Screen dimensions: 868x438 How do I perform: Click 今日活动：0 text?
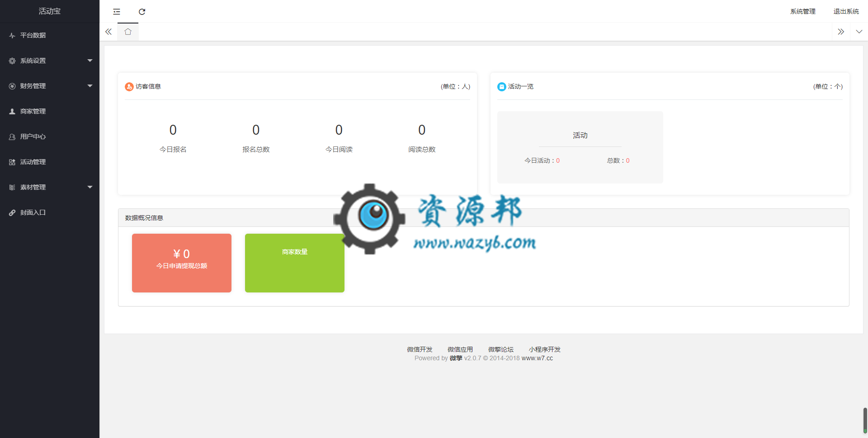[x=542, y=160]
